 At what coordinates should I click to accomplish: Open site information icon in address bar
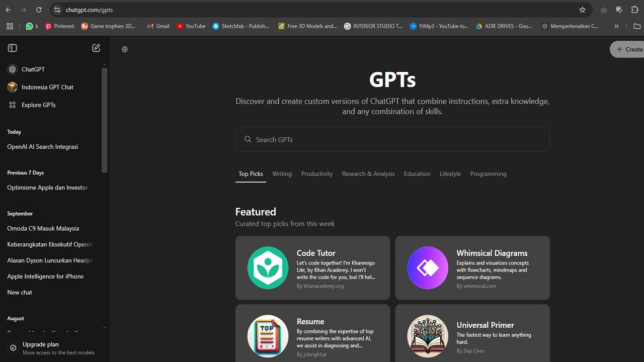coord(57,10)
